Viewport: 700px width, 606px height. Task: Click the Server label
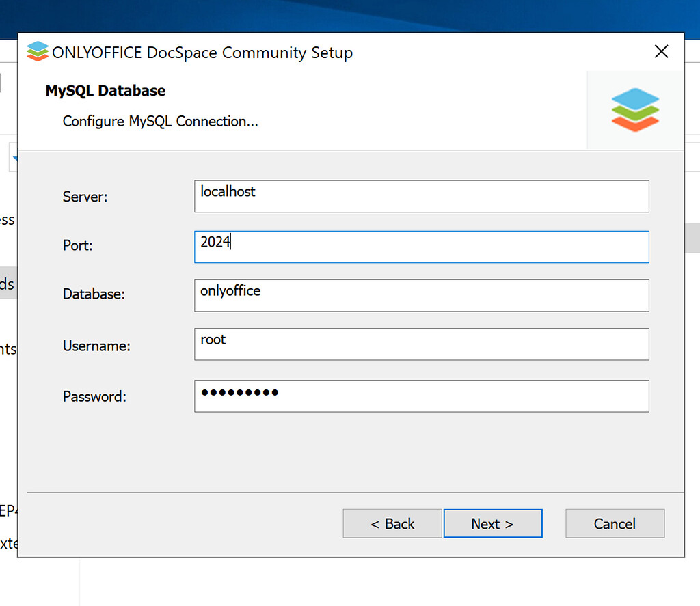coord(85,197)
